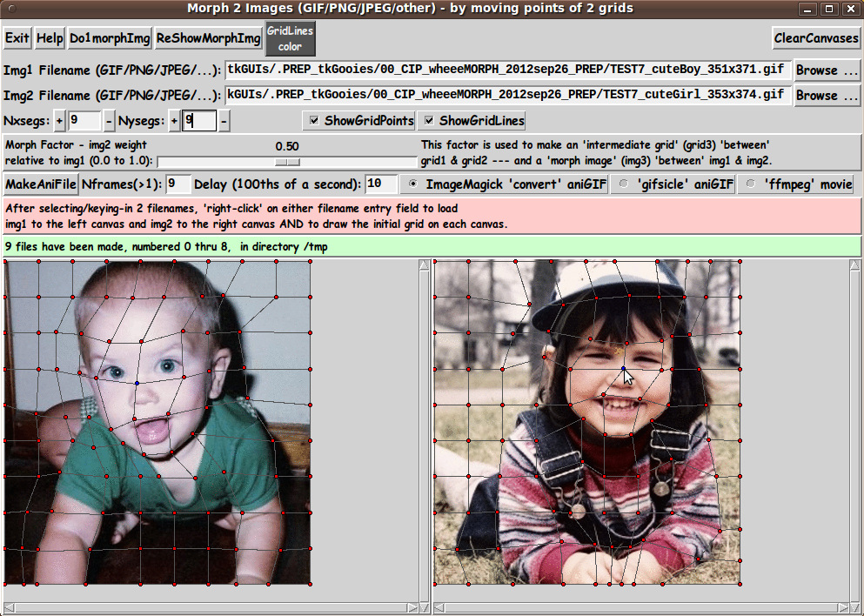
Task: Open the Help window
Action: coord(50,38)
